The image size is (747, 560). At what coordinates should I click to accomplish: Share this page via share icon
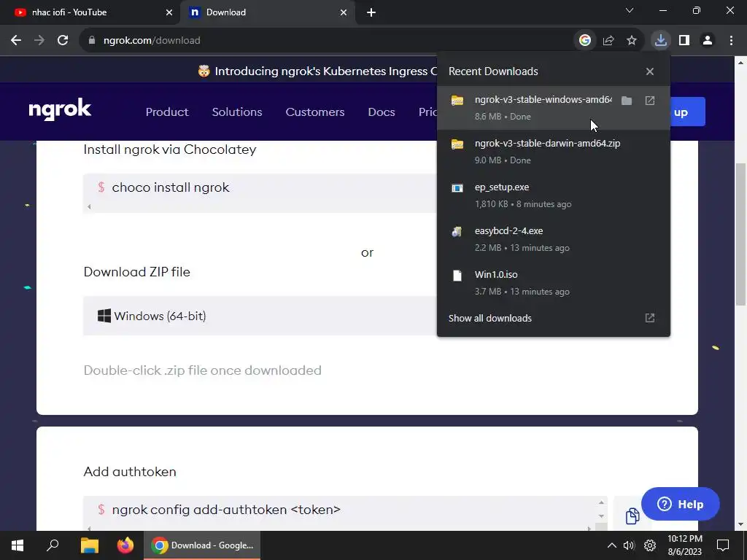[608, 41]
